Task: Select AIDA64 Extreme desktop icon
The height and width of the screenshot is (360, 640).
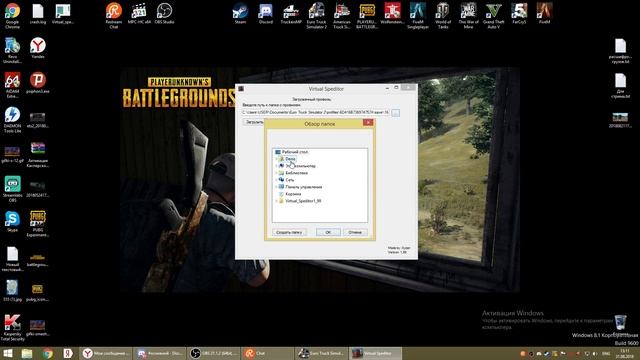Action: [x=12, y=85]
